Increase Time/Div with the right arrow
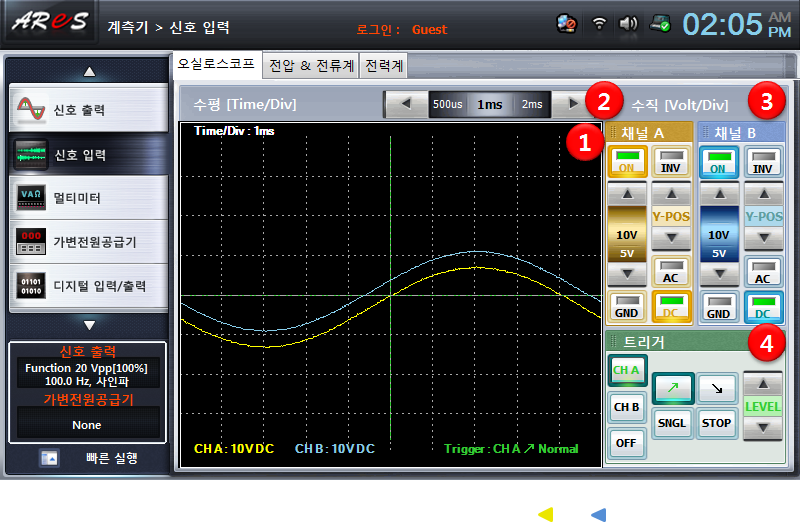Image resolution: width=800 pixels, height=522 pixels. 573,104
